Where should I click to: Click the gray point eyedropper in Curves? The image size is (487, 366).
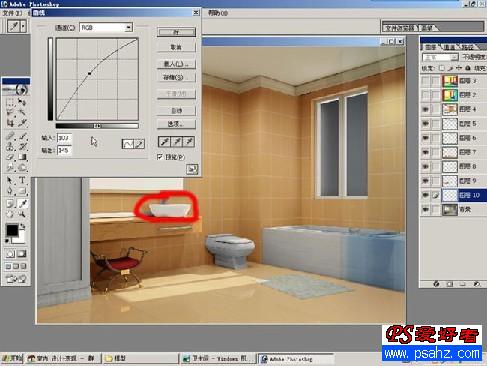click(x=177, y=142)
